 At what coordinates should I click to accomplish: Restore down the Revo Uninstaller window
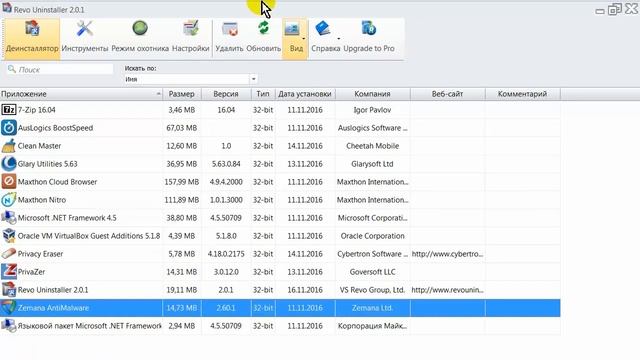615,9
